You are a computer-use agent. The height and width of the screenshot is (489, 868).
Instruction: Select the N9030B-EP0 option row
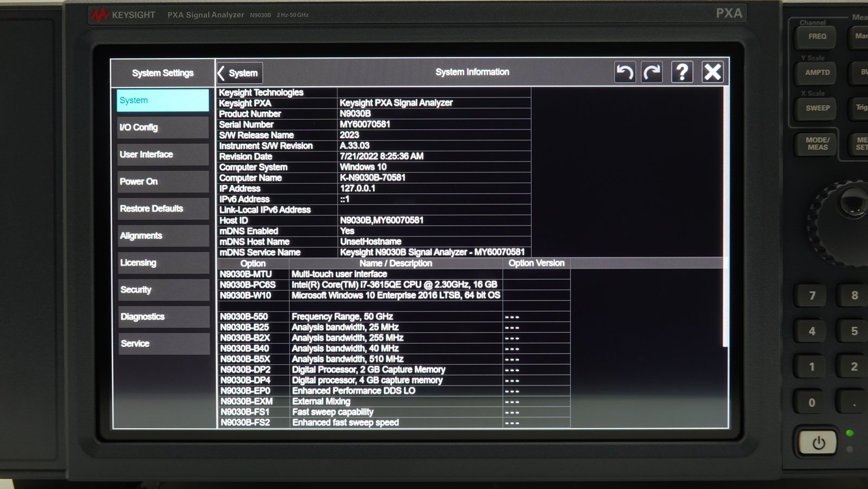point(394,391)
